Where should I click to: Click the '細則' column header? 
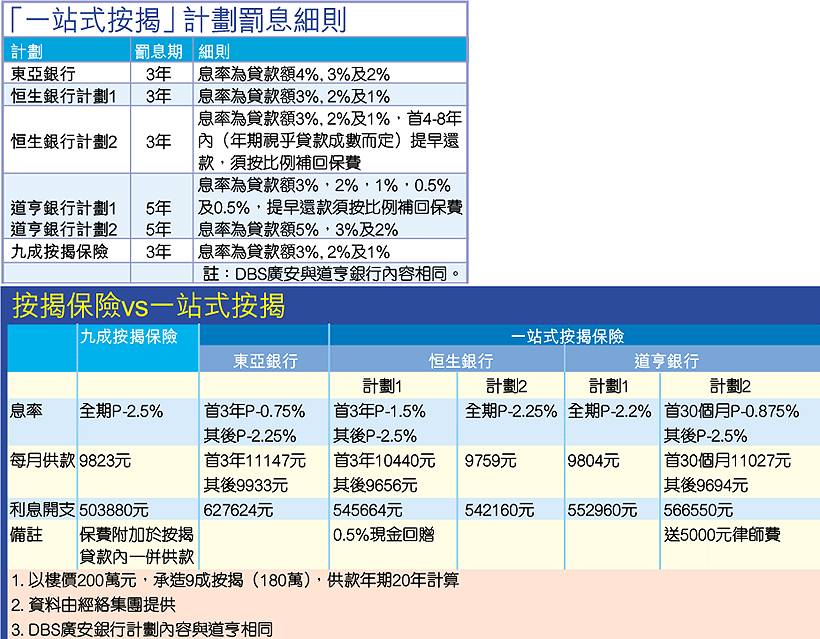tap(214, 51)
